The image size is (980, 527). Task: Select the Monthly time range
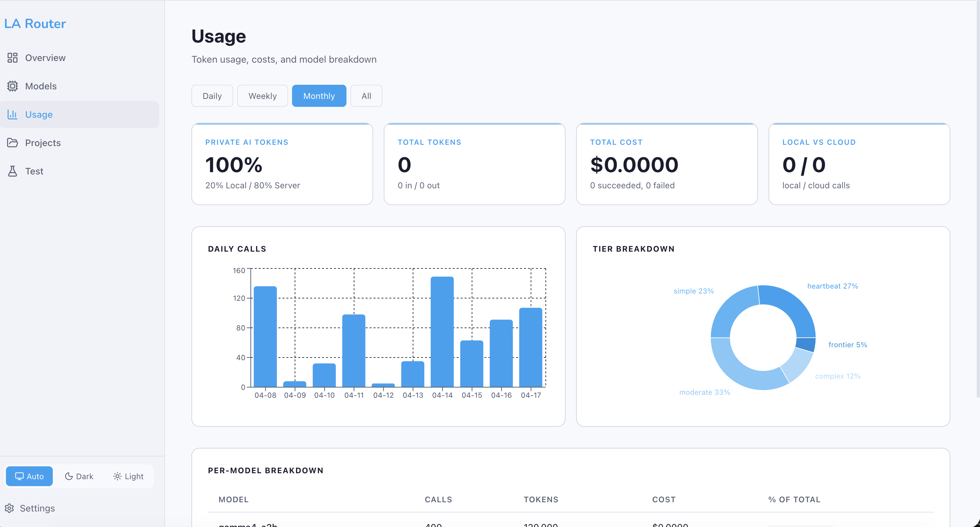(x=319, y=96)
